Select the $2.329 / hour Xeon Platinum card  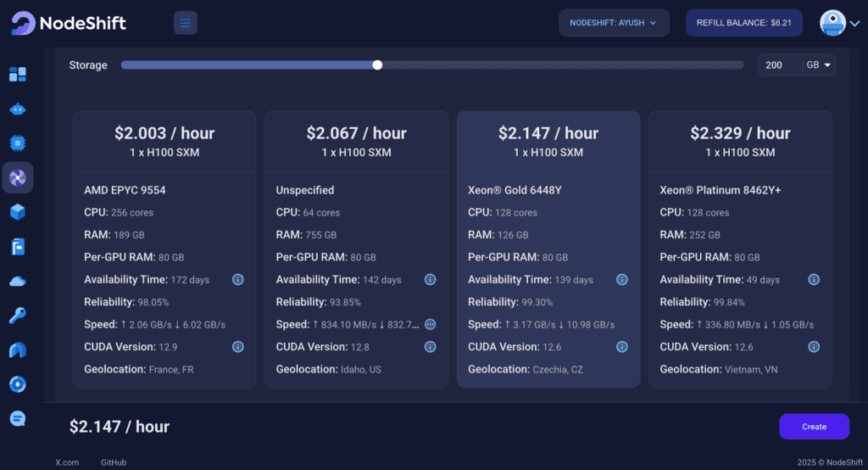[x=740, y=249]
